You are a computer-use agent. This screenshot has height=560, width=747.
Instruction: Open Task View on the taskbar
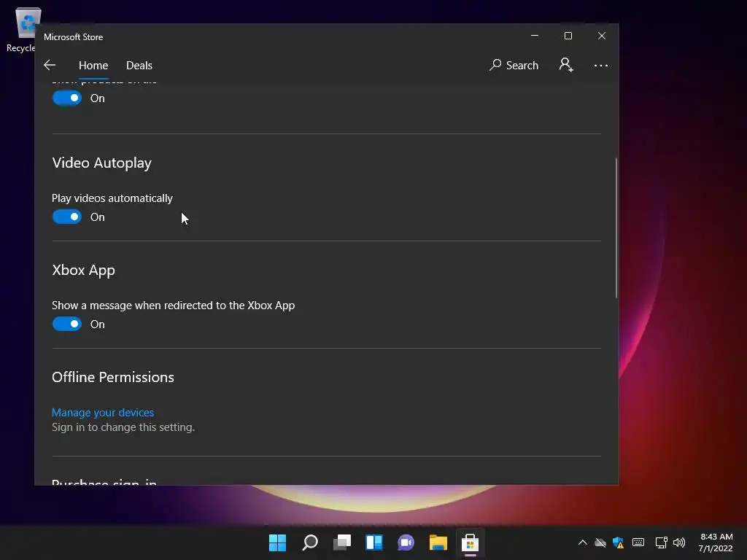coord(341,542)
